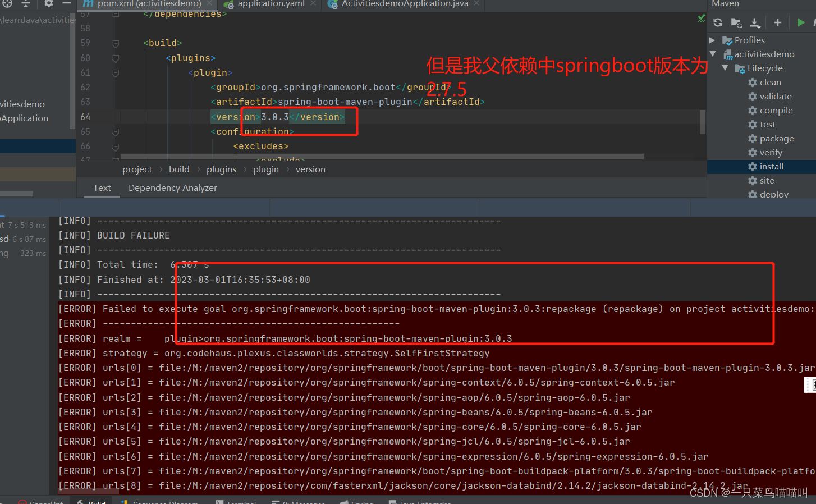The width and height of the screenshot is (816, 504).
Task: Click the 'Failed to execute goal' error line
Action: click(x=437, y=309)
